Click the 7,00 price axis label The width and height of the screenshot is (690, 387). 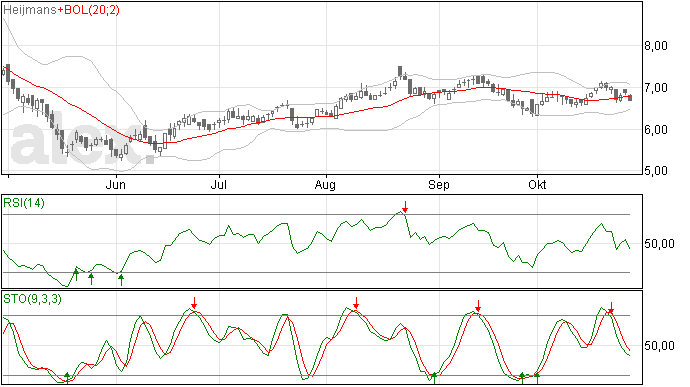pos(656,88)
